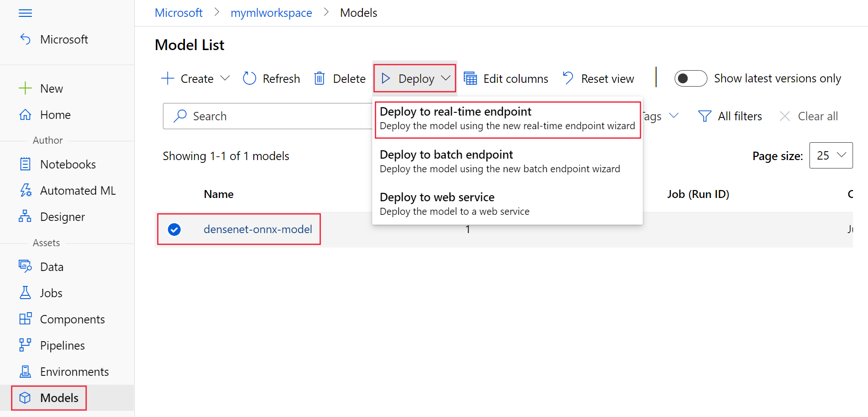Viewport: 868px width, 417px height.
Task: Open the Automated ML section
Action: click(x=77, y=190)
